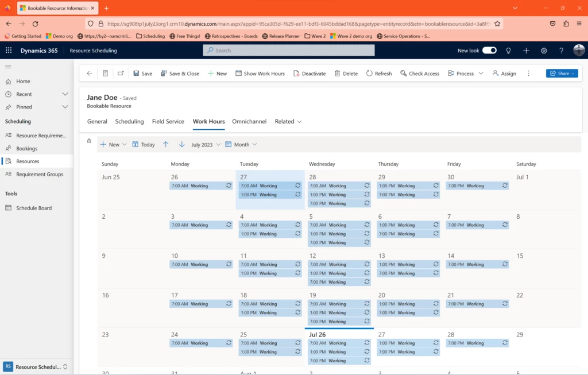Screen dimensions: 588x375
Task: Switch to the Scheduling tab
Action: pyautogui.click(x=129, y=121)
